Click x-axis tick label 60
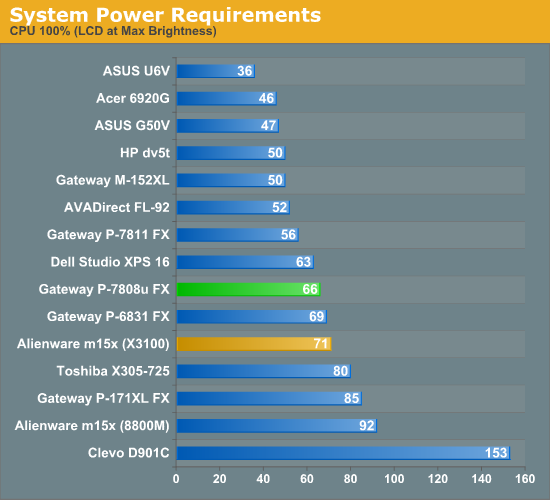Screen dimensions: 550x500 tap(307, 479)
